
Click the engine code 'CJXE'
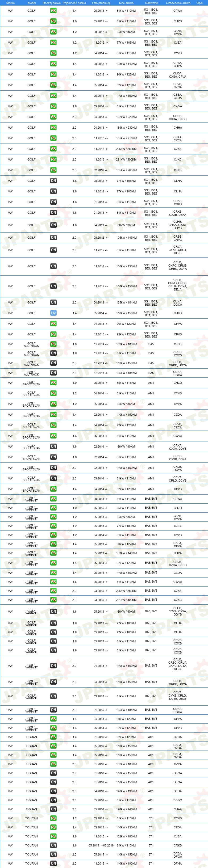[178, 170]
